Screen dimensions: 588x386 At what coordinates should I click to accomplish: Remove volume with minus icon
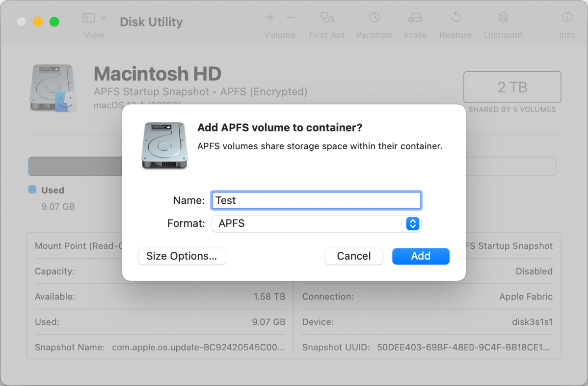click(291, 18)
